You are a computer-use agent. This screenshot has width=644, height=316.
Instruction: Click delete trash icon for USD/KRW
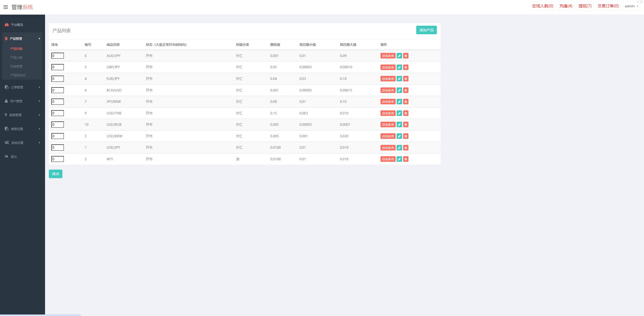(x=406, y=136)
